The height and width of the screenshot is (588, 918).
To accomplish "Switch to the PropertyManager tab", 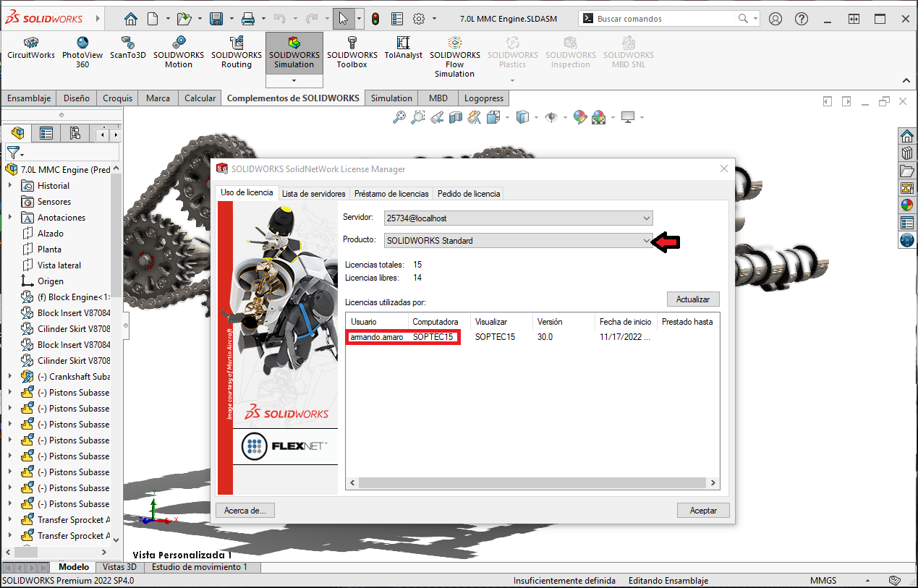I will pyautogui.click(x=46, y=133).
